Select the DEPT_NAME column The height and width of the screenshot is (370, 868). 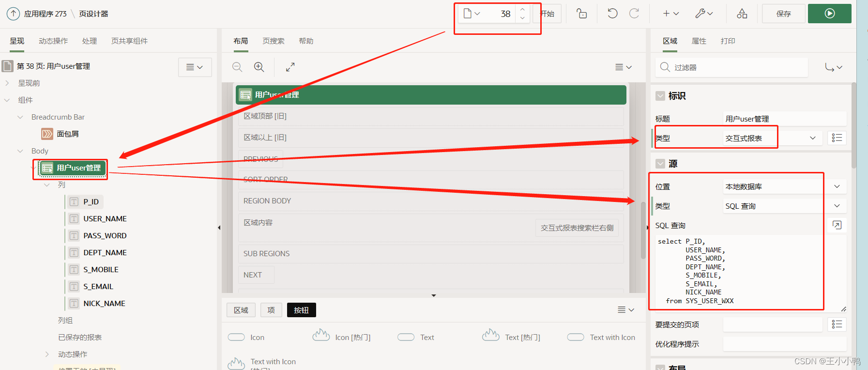105,253
